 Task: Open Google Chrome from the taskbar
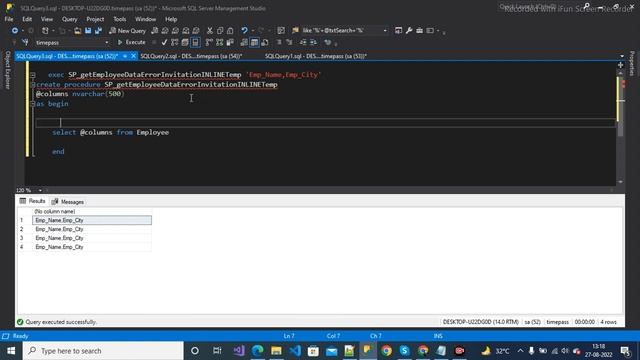point(386,351)
